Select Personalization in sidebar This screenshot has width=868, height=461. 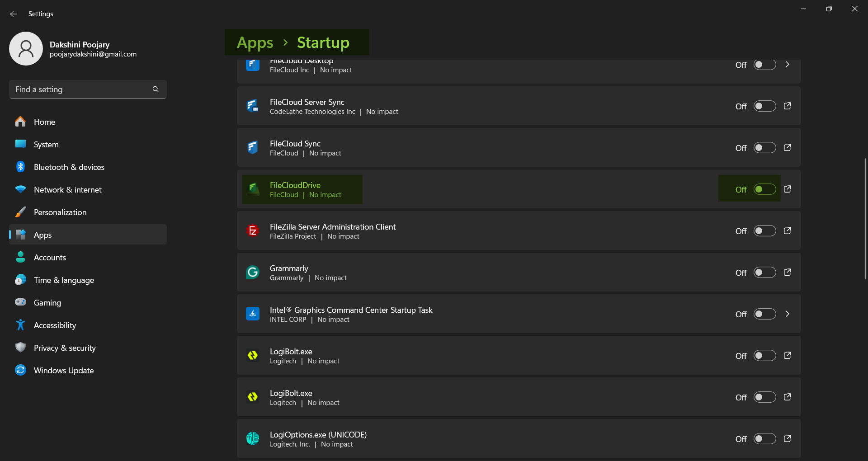[88, 212]
